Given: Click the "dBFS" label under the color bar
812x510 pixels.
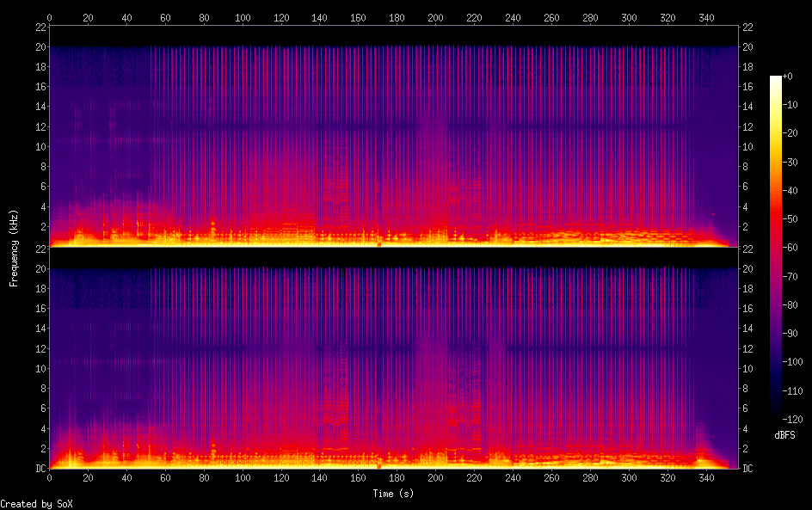Looking at the screenshot, I should tap(784, 436).
